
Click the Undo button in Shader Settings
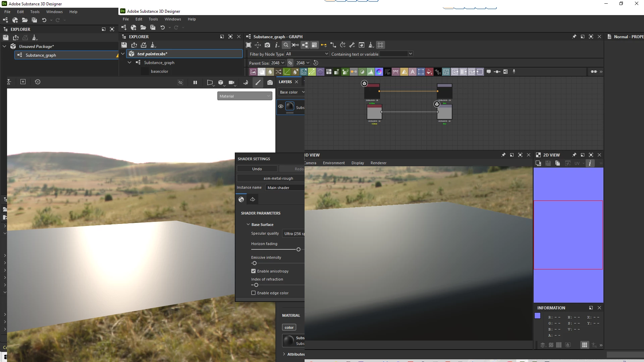tap(257, 169)
